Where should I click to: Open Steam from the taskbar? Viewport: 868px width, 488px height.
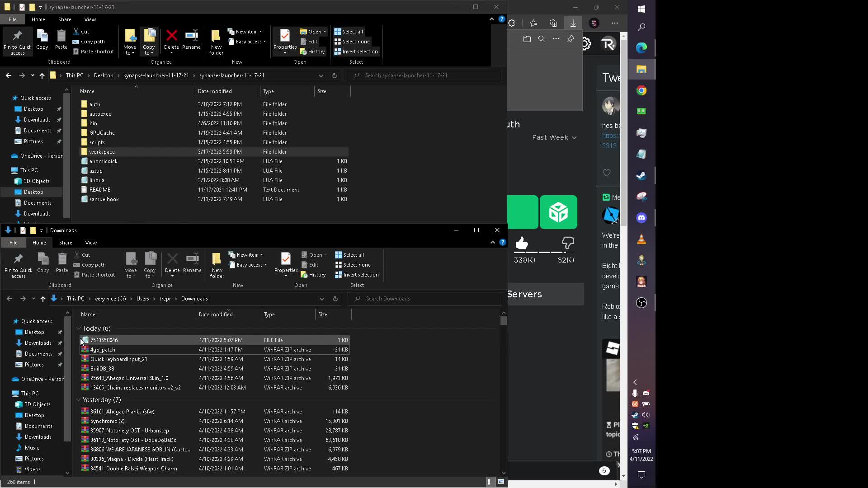point(642,175)
